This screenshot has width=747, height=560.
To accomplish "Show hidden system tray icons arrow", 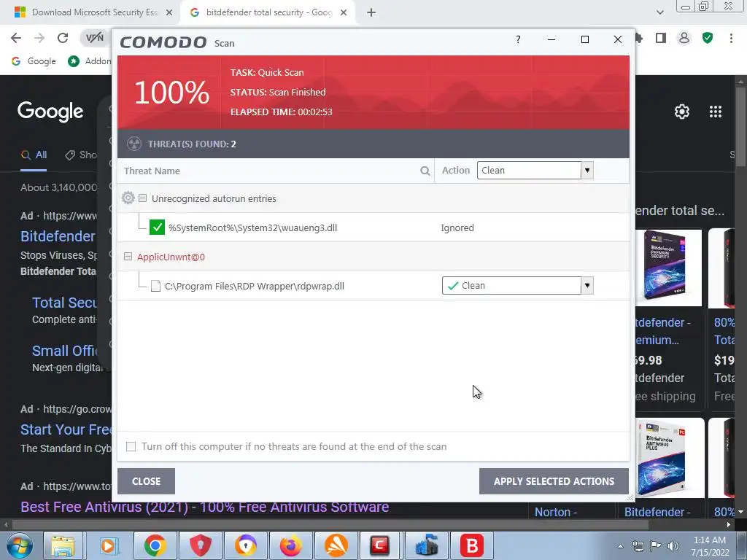I will tap(620, 546).
